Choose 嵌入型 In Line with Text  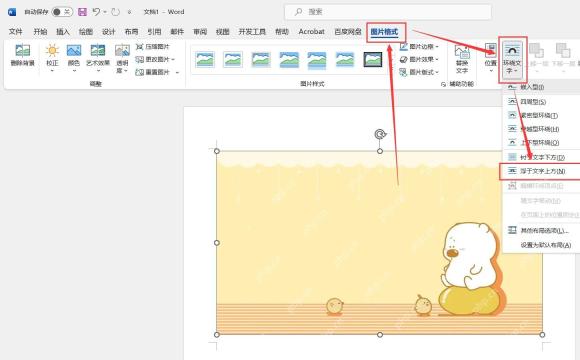point(541,87)
